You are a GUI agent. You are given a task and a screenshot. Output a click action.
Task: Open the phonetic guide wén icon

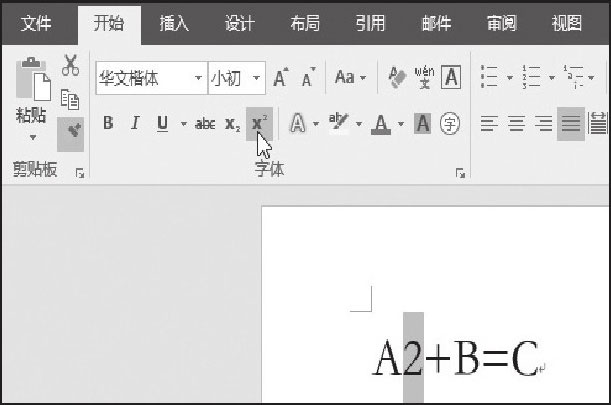[424, 77]
